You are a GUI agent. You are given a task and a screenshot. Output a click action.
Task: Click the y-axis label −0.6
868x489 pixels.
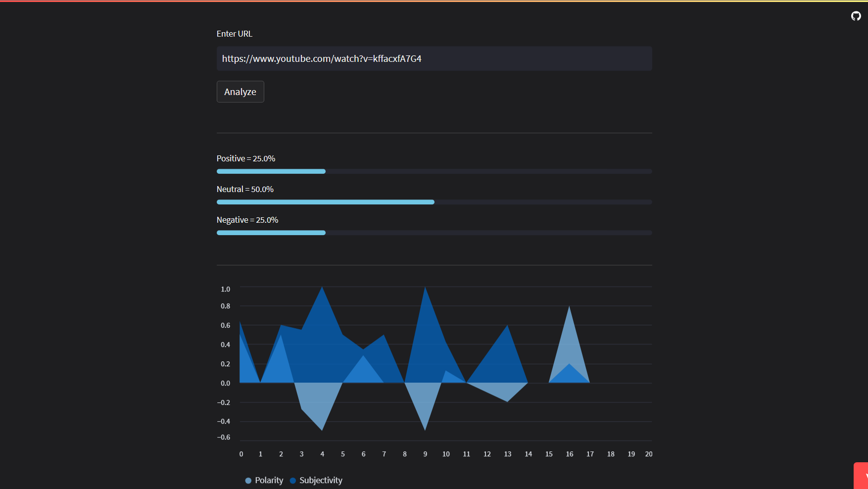pyautogui.click(x=224, y=437)
